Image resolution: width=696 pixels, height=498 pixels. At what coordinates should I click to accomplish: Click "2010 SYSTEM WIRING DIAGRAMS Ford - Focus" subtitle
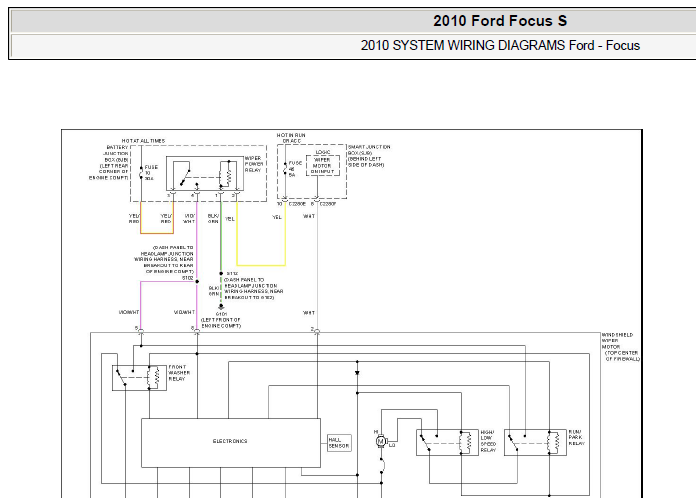pyautogui.click(x=500, y=45)
